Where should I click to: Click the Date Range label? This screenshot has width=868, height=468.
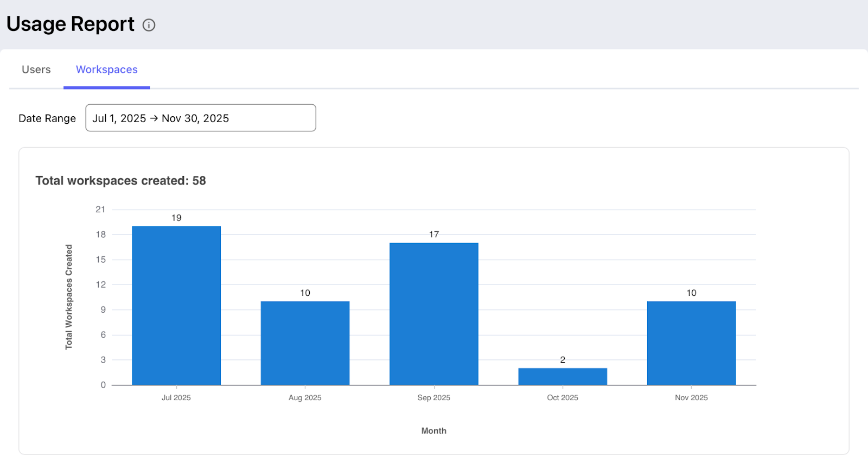tap(47, 118)
